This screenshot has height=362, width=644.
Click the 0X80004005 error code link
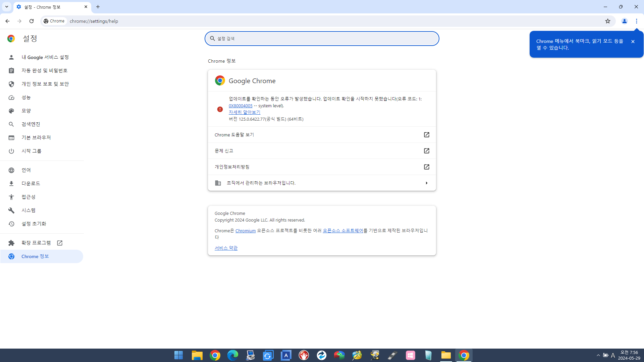coord(240,106)
